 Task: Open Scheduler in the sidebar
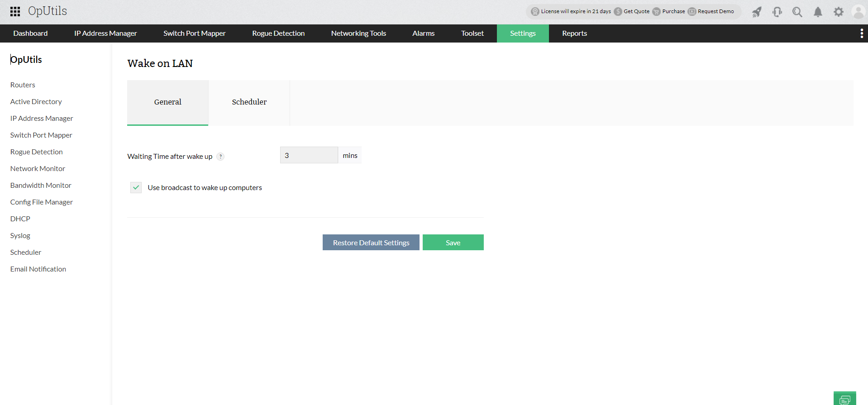pyautogui.click(x=26, y=253)
